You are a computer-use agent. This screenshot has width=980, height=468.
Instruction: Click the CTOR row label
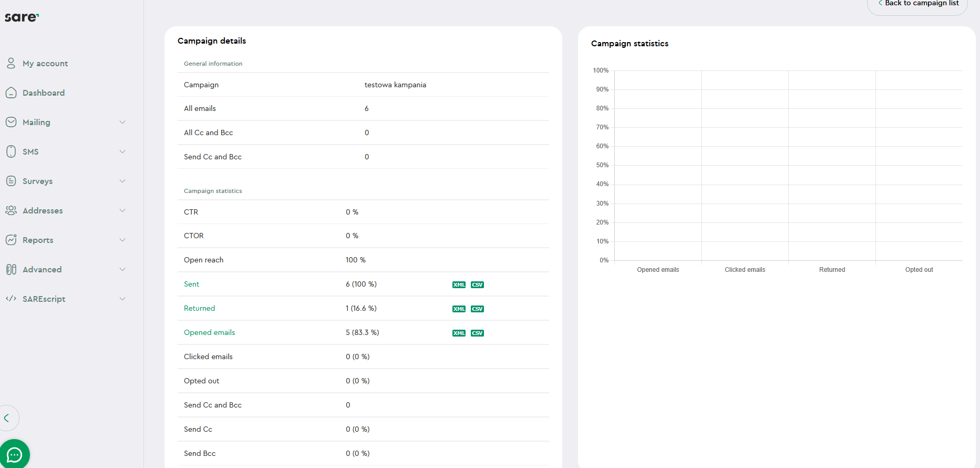pos(193,236)
